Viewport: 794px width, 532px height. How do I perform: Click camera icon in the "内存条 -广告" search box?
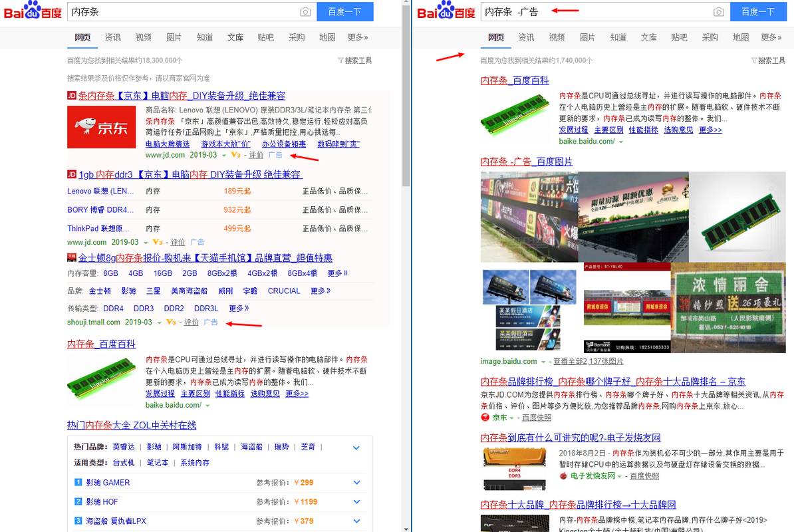(718, 12)
